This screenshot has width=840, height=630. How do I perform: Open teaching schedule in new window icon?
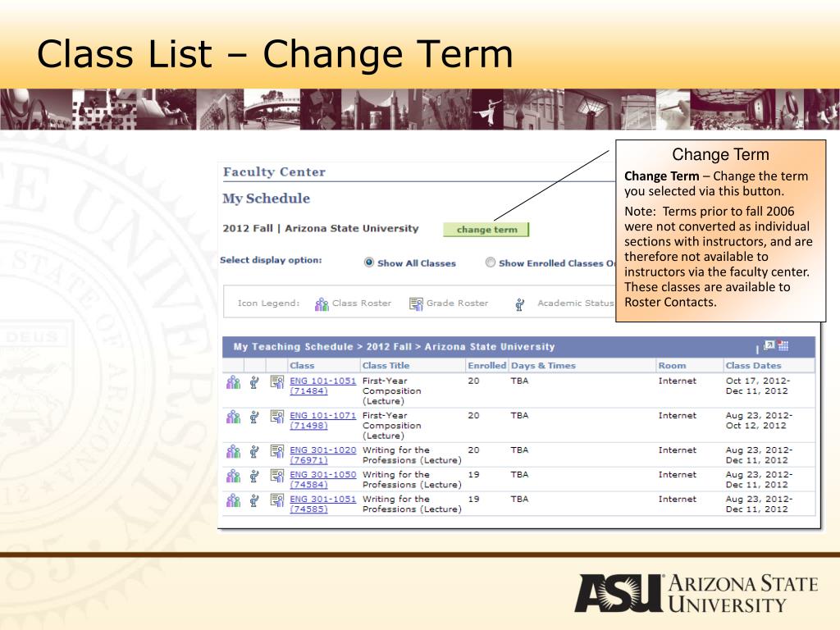point(769,345)
